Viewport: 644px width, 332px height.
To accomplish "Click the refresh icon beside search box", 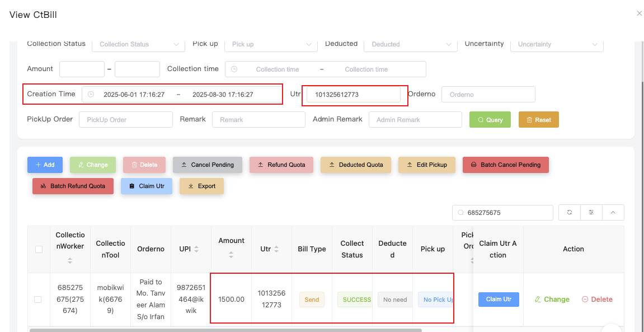I will tap(570, 213).
